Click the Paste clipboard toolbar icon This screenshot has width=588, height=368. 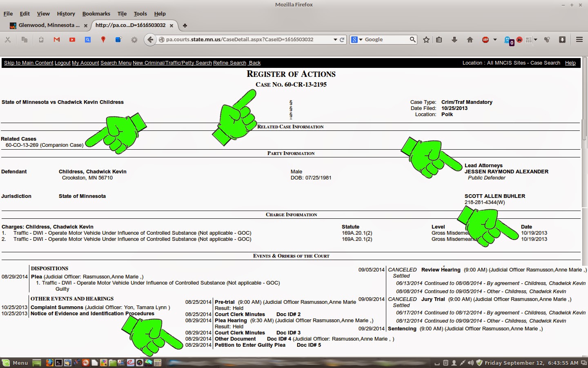coord(41,40)
